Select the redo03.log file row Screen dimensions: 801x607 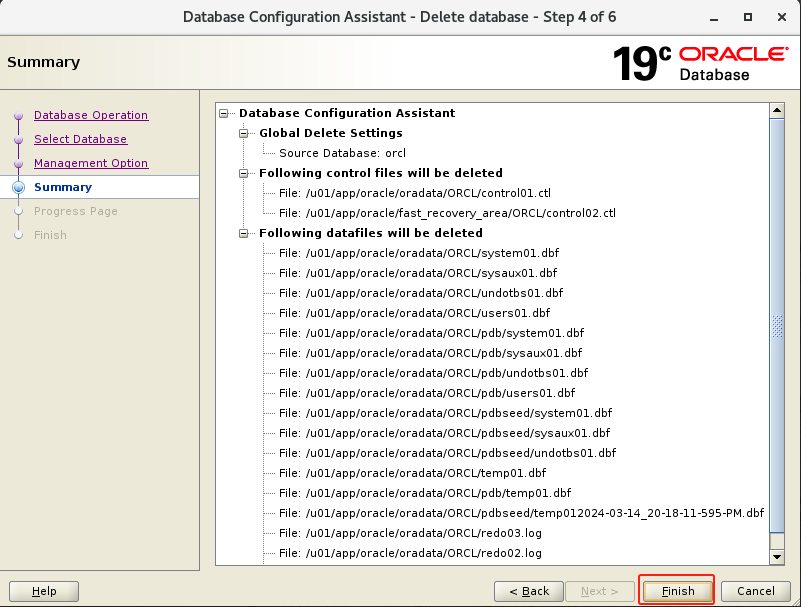tap(410, 533)
